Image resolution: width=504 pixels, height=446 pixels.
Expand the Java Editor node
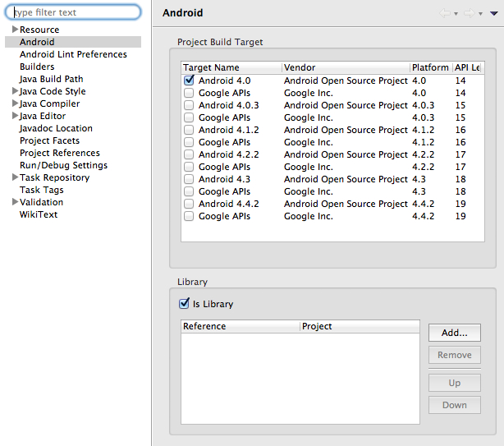[x=15, y=116]
